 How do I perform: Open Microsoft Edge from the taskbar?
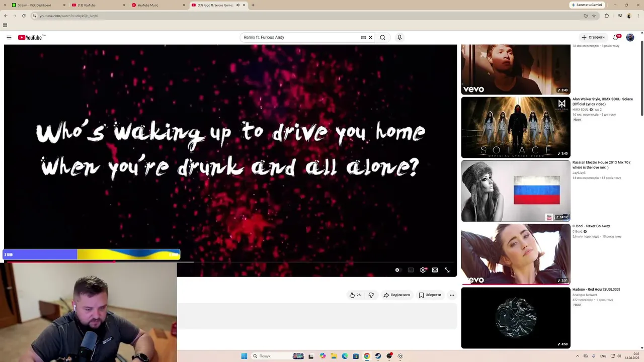pyautogui.click(x=345, y=356)
